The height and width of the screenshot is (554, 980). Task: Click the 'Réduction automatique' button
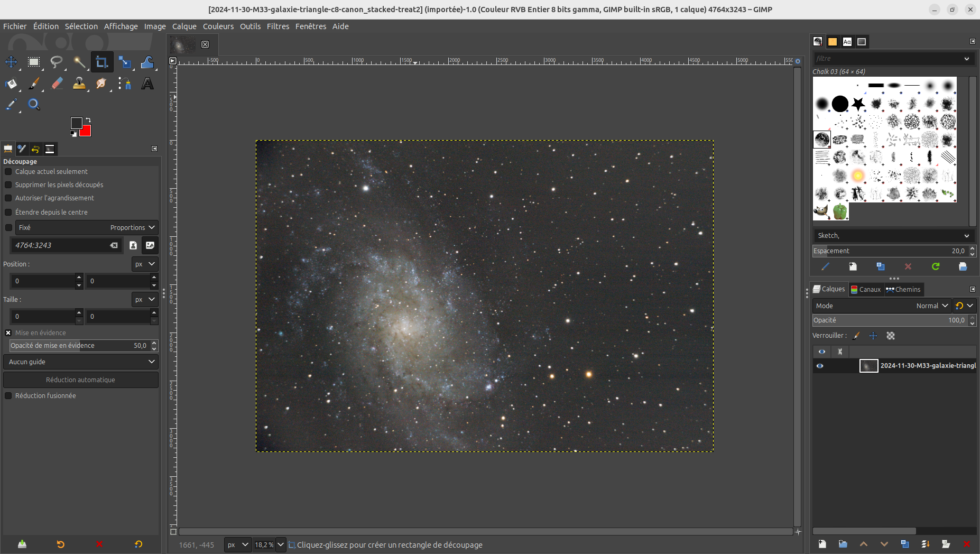pyautogui.click(x=81, y=380)
